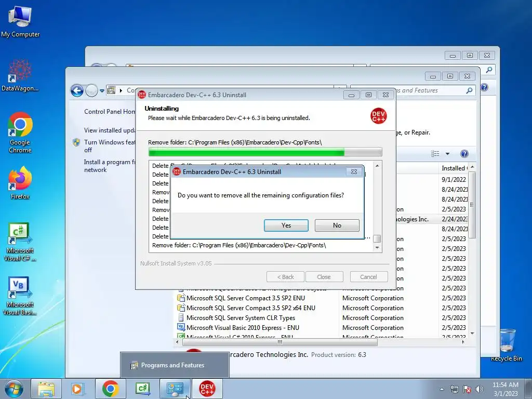Switch to Dev-C++ uninstaller taskbar button
Viewport: 532px width, 399px height.
(207, 389)
